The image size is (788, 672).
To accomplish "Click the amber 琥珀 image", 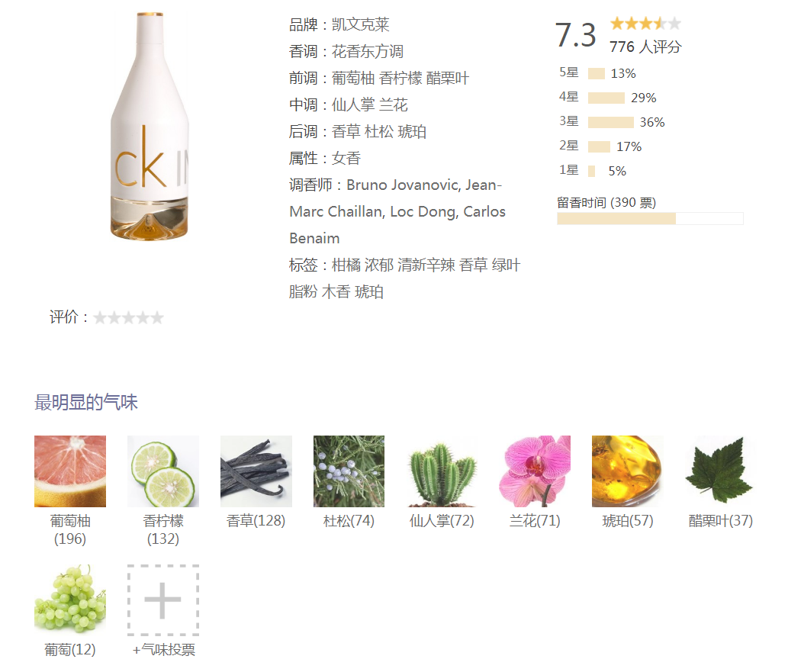I will pyautogui.click(x=628, y=471).
